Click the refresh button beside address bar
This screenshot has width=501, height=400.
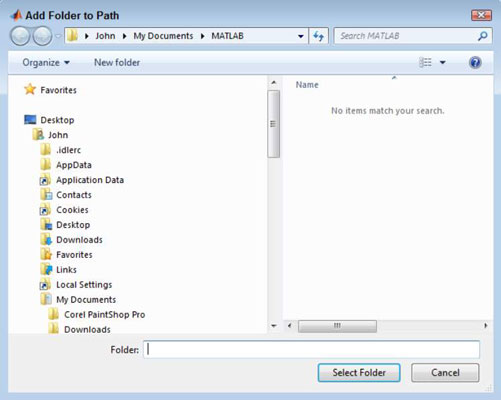tap(319, 36)
